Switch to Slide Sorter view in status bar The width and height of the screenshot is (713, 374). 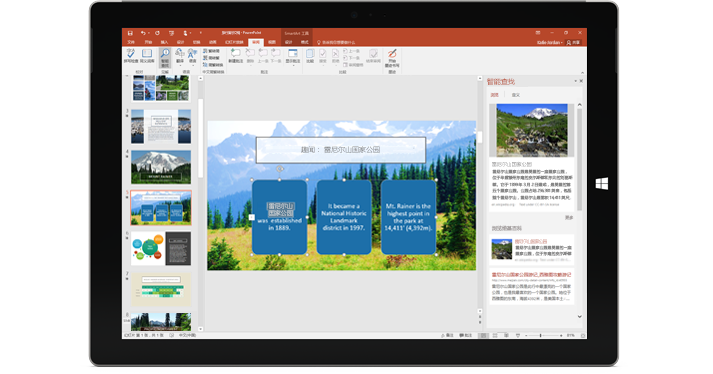[x=495, y=335]
